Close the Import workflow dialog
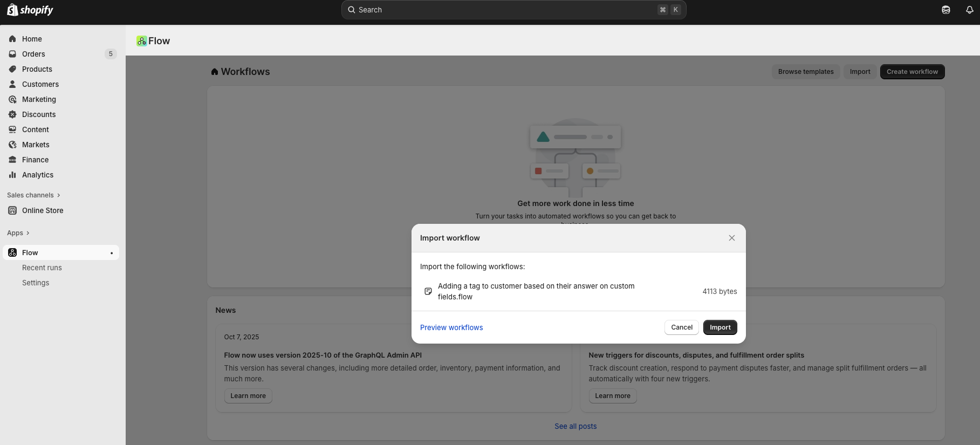This screenshot has height=445, width=980. coord(731,238)
